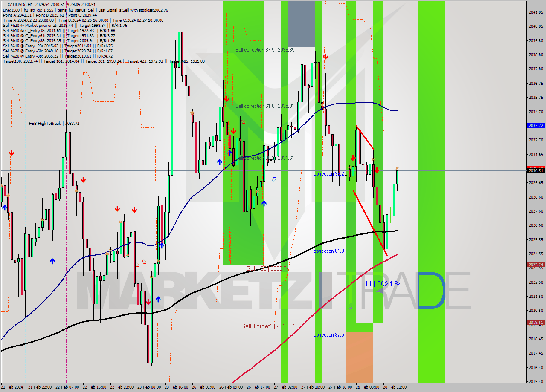Click the red 2023.74 price tag on axis
Image resolution: width=546 pixels, height=392 pixels.
tap(536, 265)
